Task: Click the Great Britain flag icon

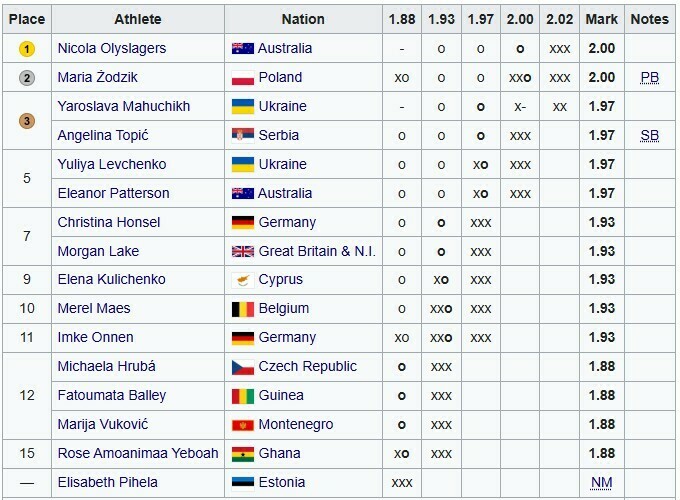Action: (242, 251)
